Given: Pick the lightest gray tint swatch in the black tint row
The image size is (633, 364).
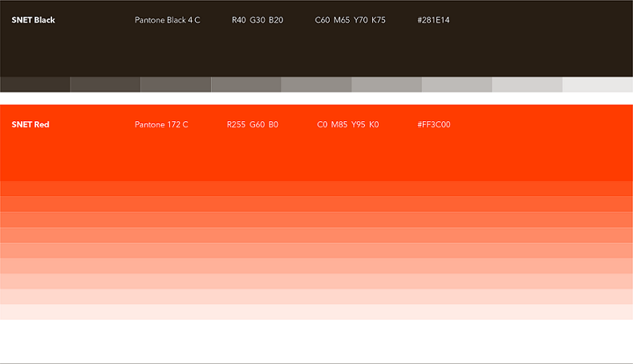Looking at the screenshot, I should pos(598,84).
